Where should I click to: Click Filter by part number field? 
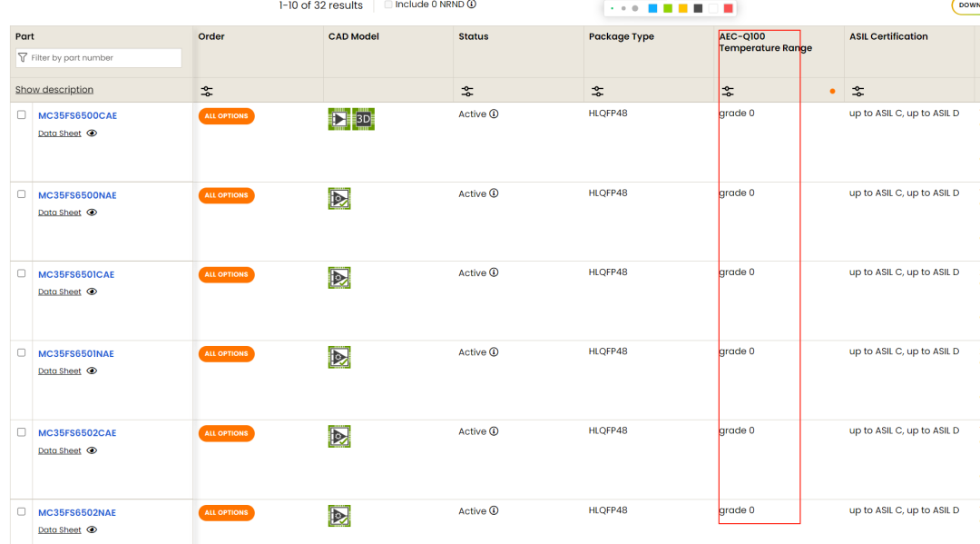[99, 57]
